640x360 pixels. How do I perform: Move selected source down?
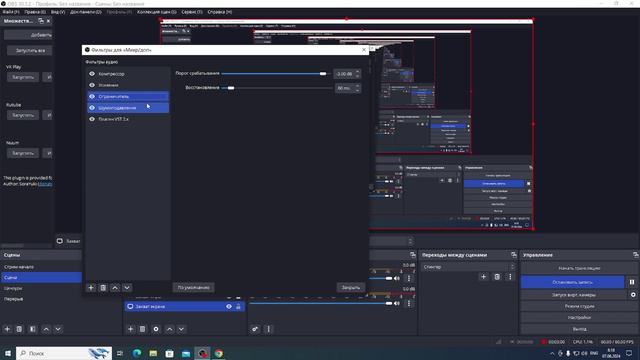(x=181, y=329)
